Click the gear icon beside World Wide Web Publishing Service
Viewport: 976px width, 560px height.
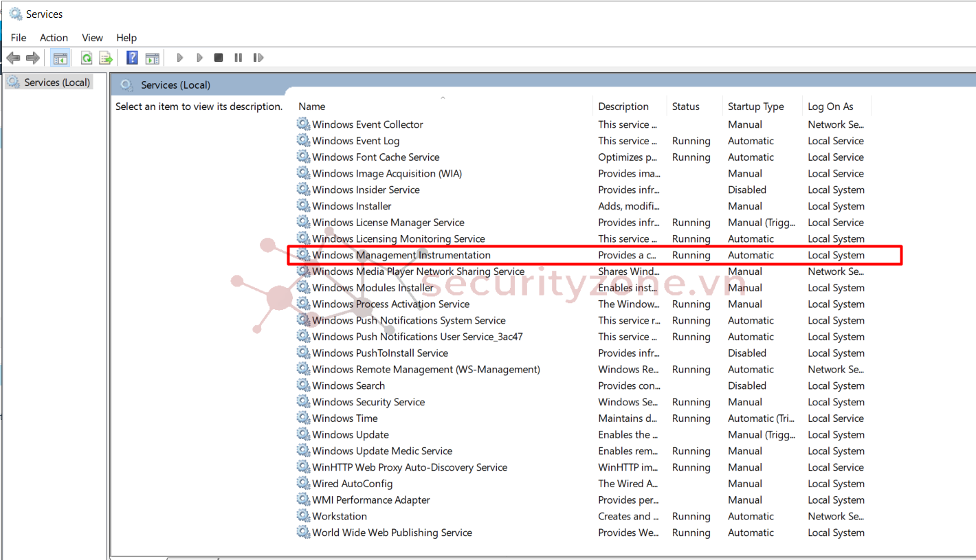pyautogui.click(x=303, y=533)
